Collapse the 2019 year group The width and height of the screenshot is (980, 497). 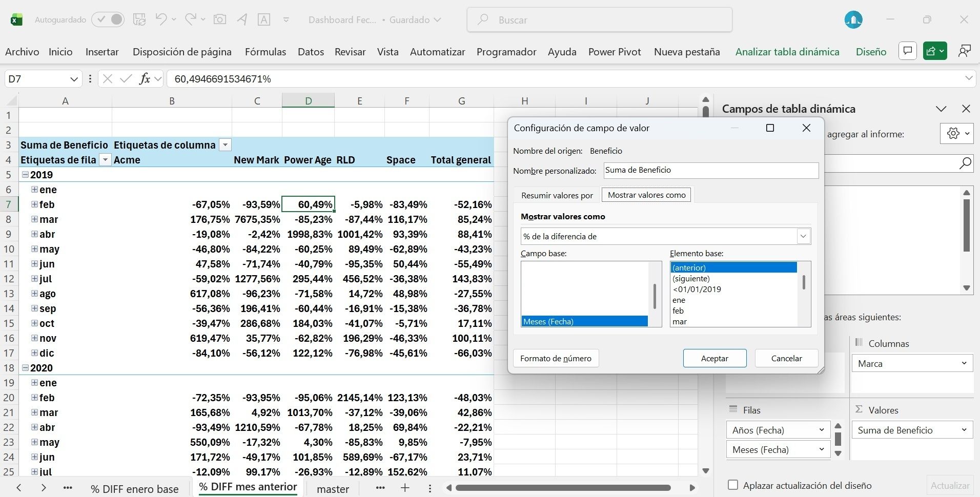tap(25, 175)
